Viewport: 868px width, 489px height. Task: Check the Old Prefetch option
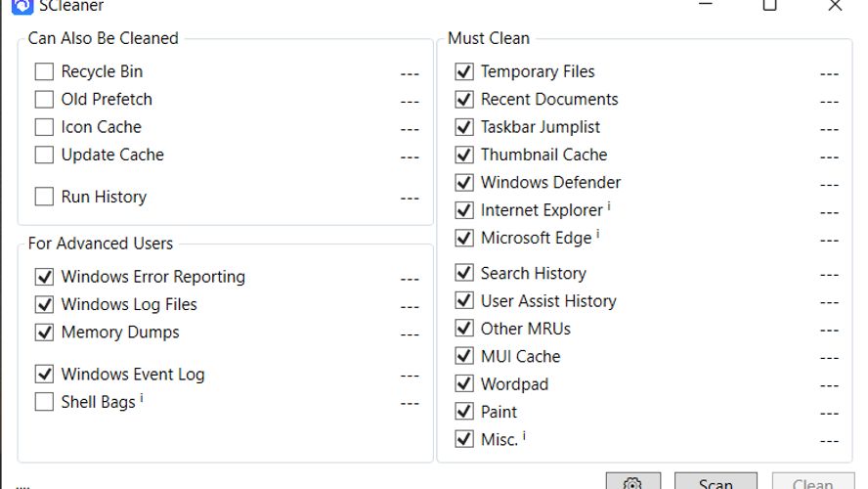point(44,99)
